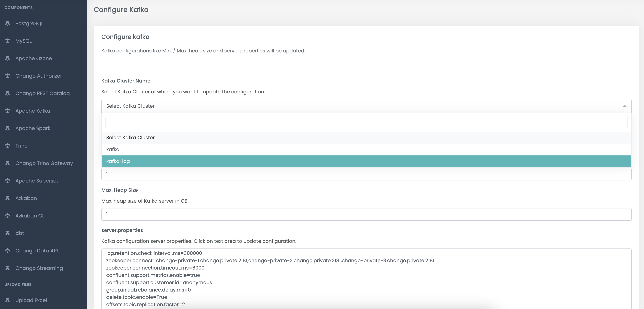
Task: Click the stack icon beside Chango Authorizer
Action: [8, 76]
